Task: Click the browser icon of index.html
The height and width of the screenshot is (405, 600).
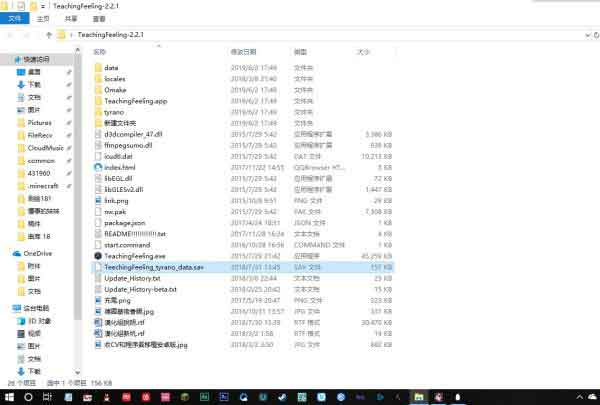Action: [x=98, y=167]
